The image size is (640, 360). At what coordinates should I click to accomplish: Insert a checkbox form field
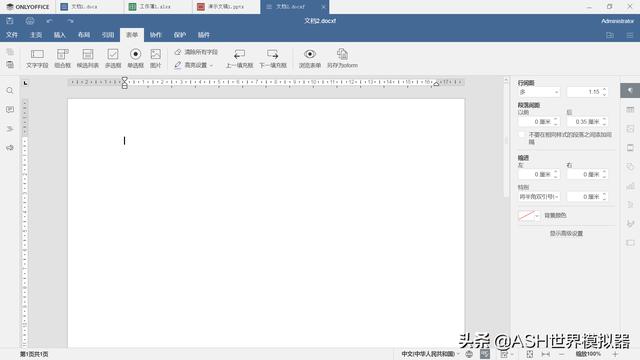113,58
